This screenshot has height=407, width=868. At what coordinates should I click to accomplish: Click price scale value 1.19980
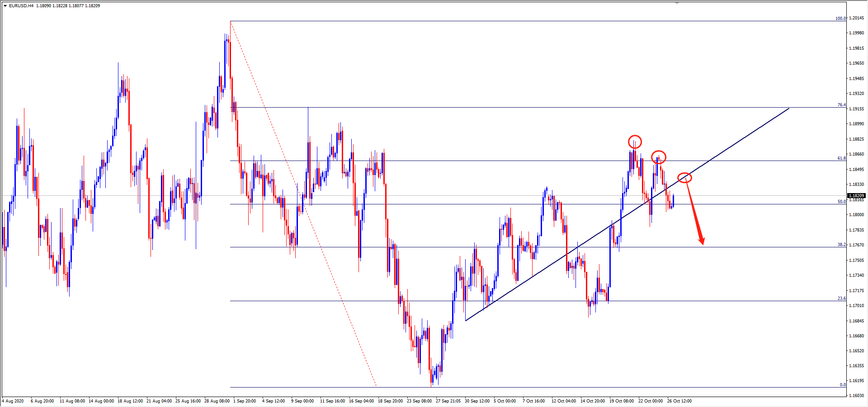point(857,33)
